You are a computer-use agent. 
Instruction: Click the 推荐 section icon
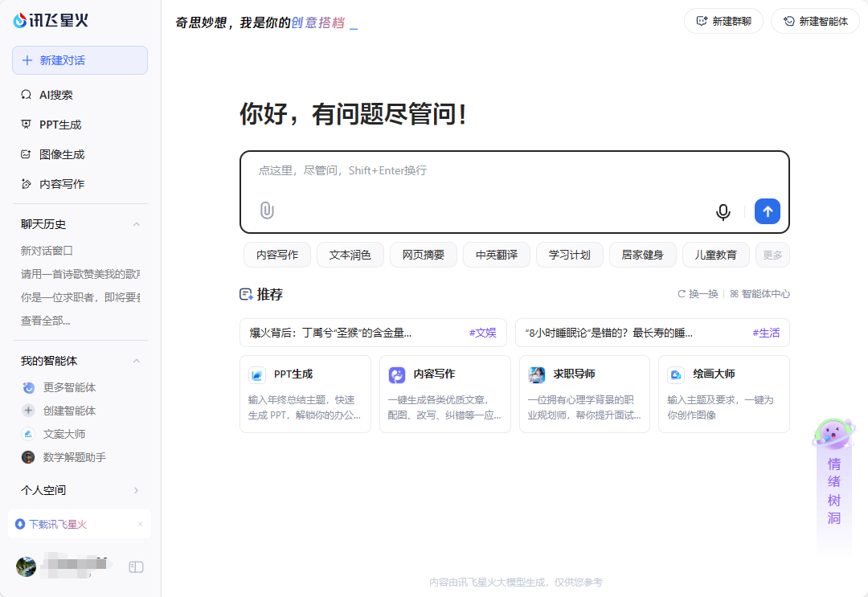(246, 294)
